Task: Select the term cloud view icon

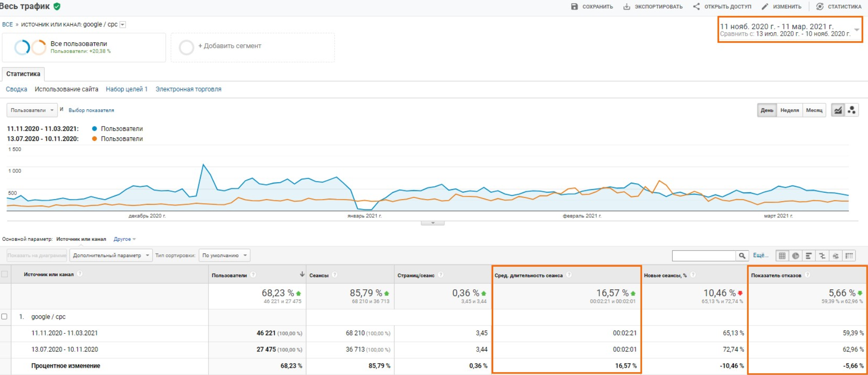Action: coord(835,256)
